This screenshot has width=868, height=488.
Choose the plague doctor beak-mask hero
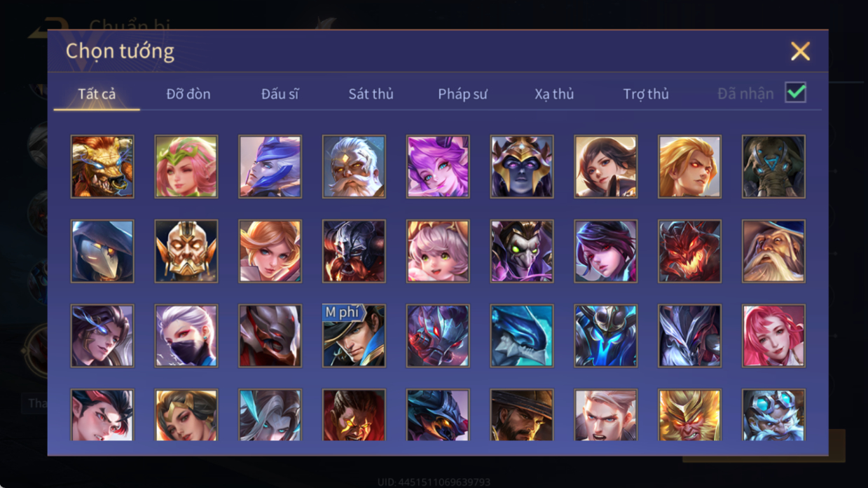tap(102, 251)
